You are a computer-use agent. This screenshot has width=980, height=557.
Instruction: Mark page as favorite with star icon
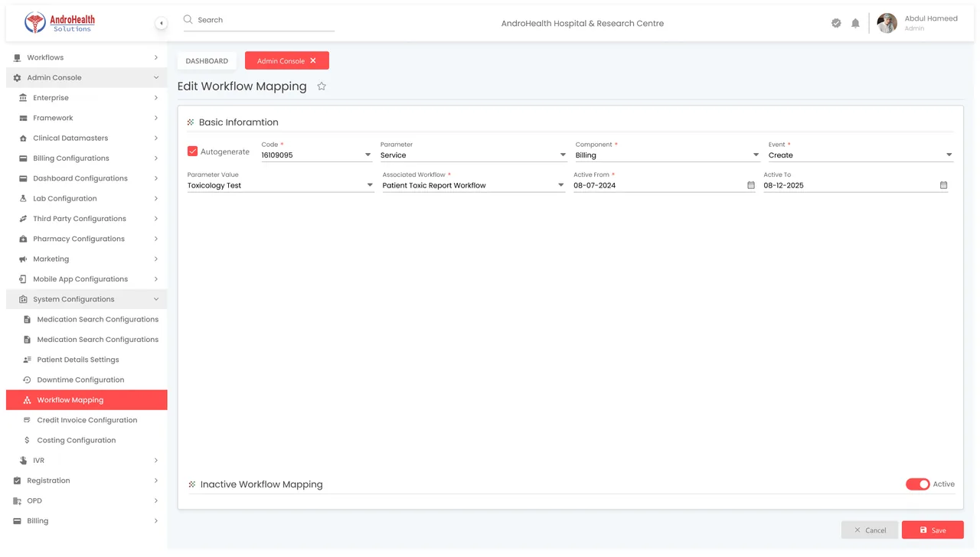(322, 86)
